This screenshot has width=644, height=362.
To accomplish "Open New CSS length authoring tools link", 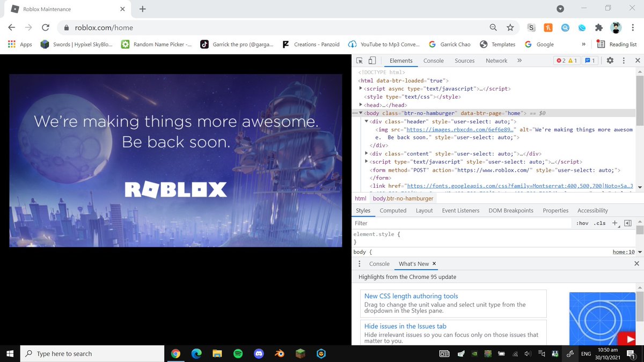I will tap(411, 296).
